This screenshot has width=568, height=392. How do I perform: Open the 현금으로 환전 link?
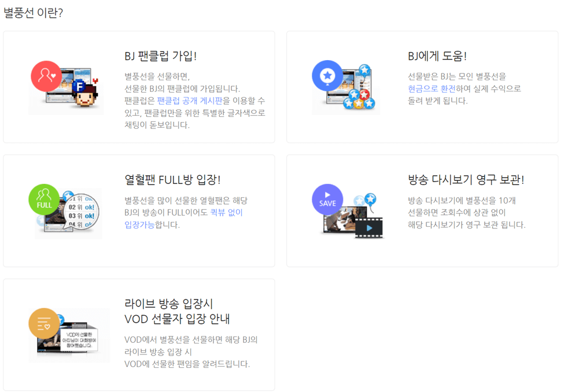coord(432,88)
